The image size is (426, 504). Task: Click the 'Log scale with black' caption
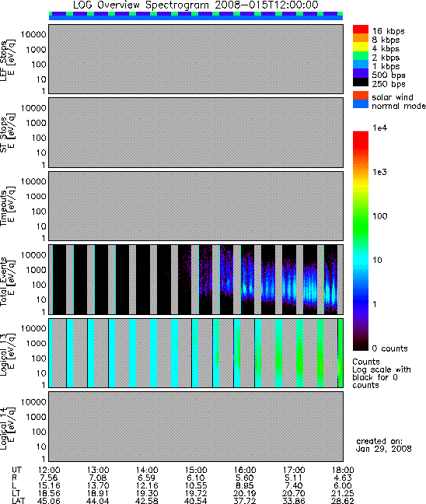(382, 373)
